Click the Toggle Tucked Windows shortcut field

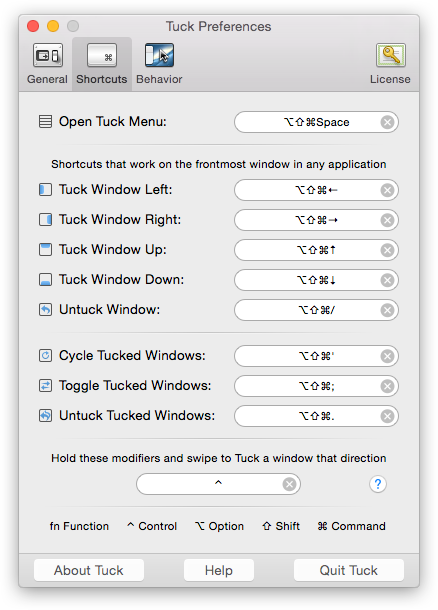coord(316,386)
